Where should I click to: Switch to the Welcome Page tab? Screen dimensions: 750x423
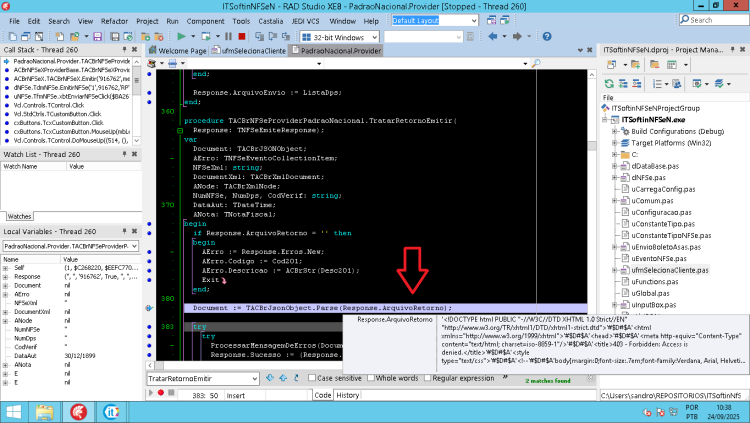point(177,50)
